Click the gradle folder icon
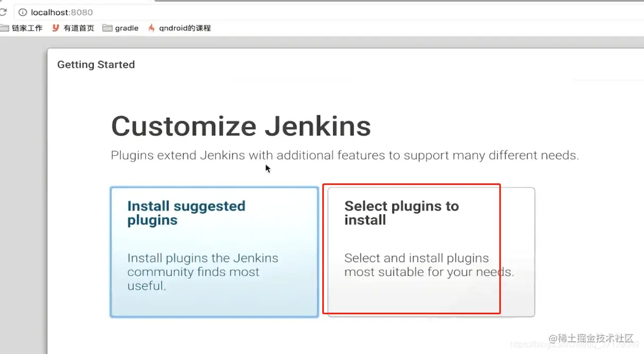This screenshot has height=354, width=644. 107,28
